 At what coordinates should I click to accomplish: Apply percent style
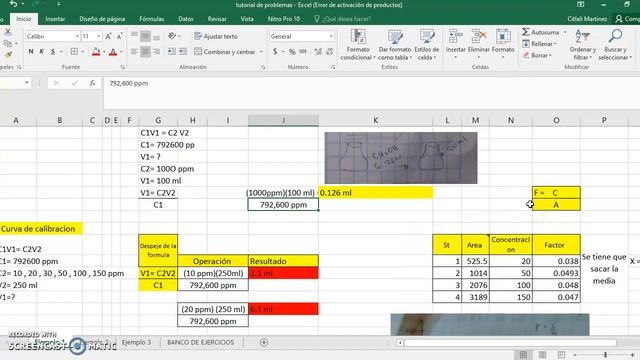[292, 52]
